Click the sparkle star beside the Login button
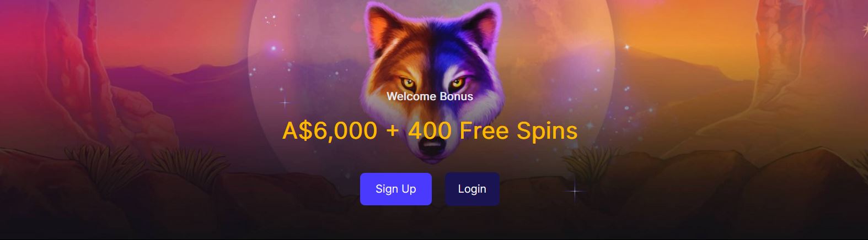Image resolution: width=868 pixels, height=240 pixels. (575, 191)
